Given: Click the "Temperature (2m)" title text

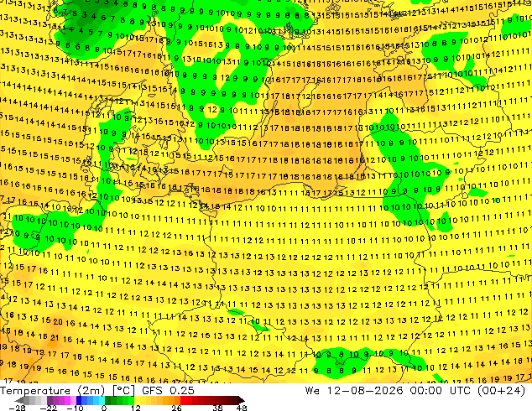Looking at the screenshot, I should tap(53, 391).
